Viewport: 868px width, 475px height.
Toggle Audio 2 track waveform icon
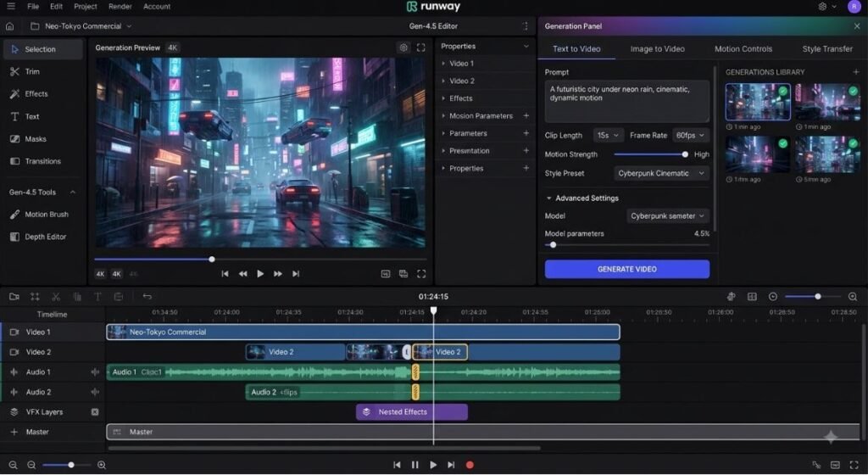pyautogui.click(x=95, y=392)
